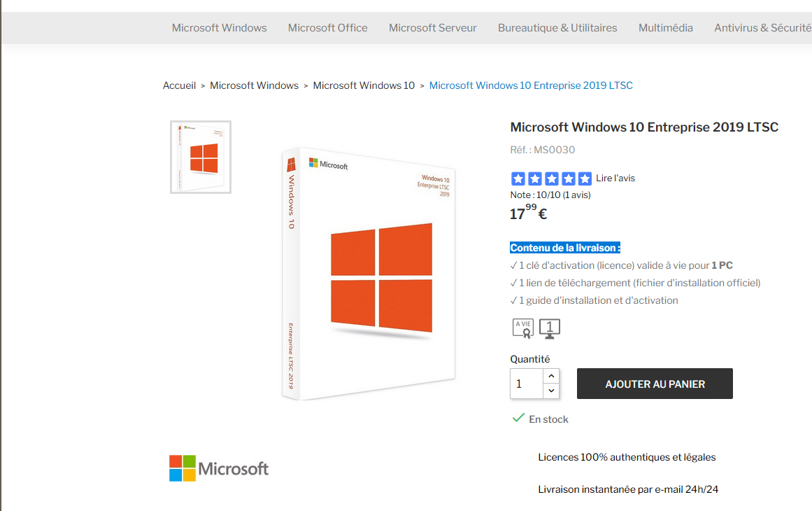Open the Microsoft Serveur menu
The width and height of the screenshot is (812, 511).
(x=432, y=28)
